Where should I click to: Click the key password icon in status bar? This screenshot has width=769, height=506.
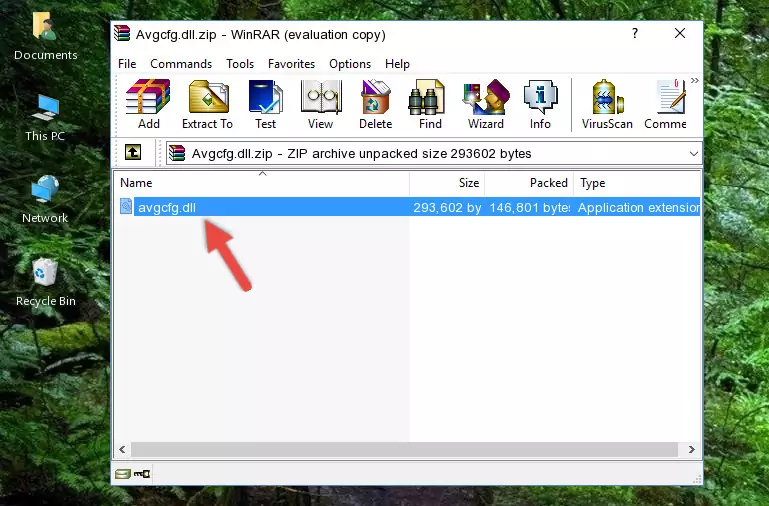[x=142, y=474]
